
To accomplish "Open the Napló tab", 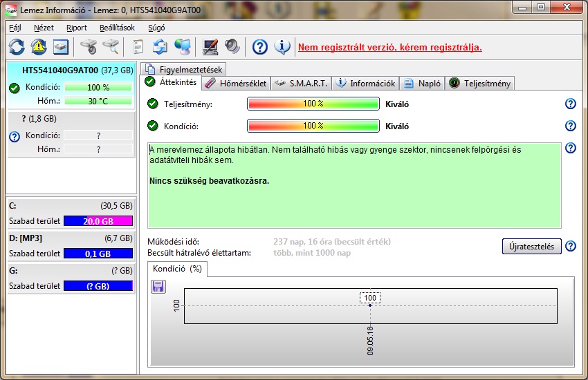I will [422, 83].
